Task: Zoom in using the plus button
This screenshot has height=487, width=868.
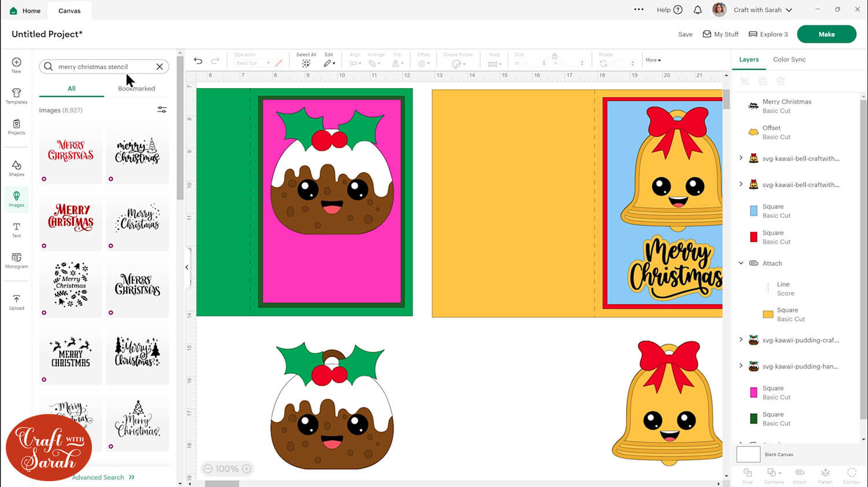Action: 247,469
